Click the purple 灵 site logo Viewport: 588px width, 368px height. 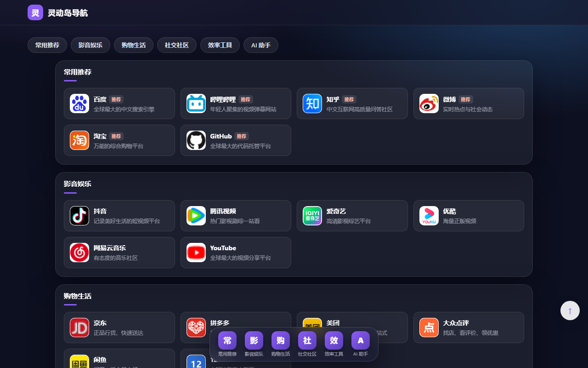(x=35, y=12)
